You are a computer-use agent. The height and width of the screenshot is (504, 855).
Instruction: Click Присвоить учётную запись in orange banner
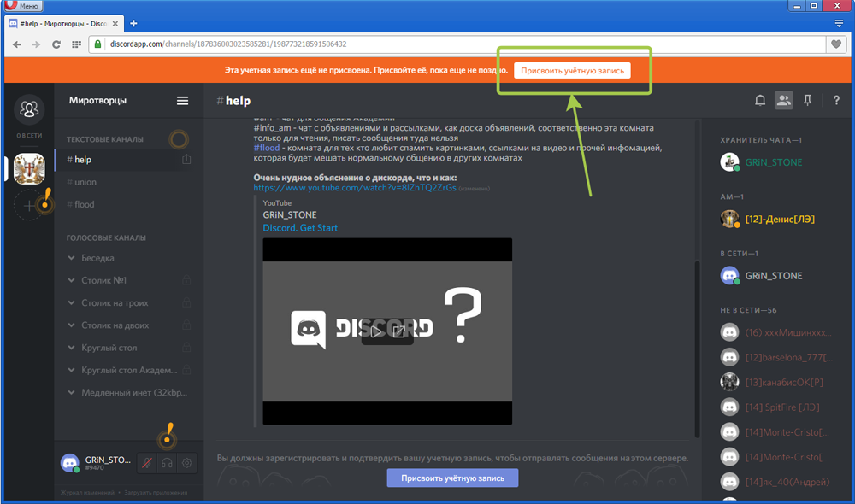[572, 70]
